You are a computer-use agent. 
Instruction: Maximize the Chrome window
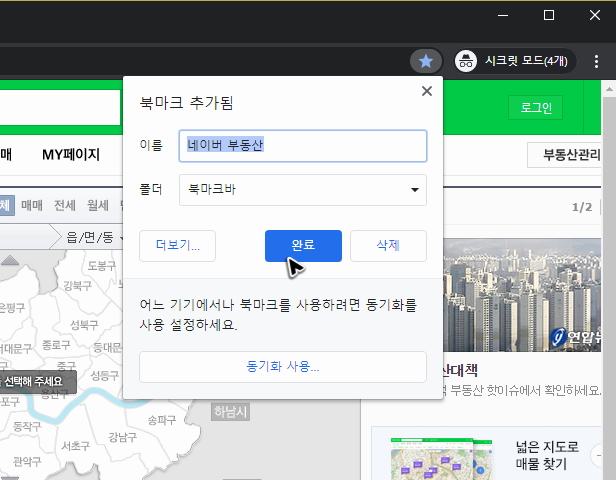coord(549,15)
